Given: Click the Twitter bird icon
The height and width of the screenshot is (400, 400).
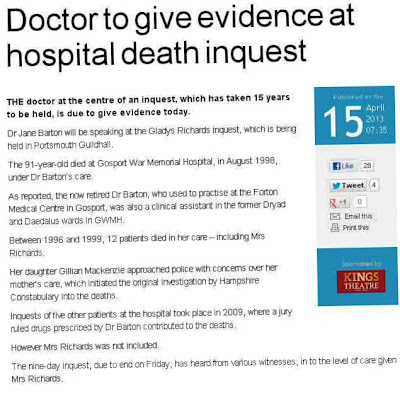Looking at the screenshot, I should [x=336, y=186].
